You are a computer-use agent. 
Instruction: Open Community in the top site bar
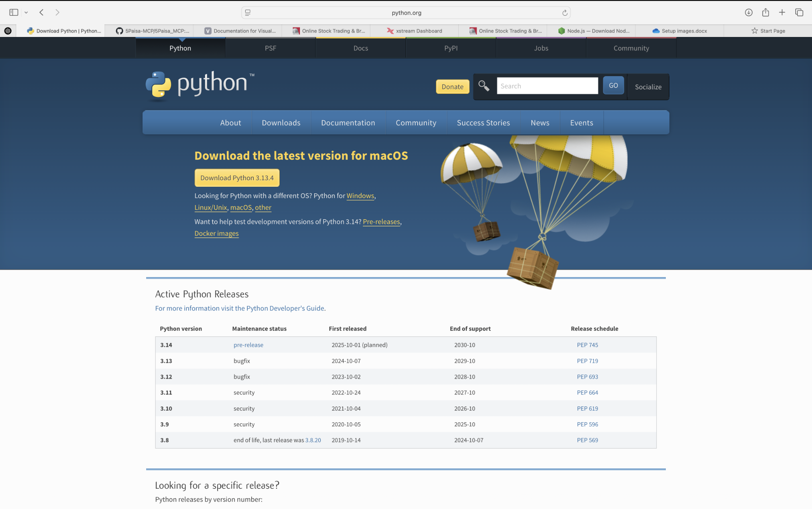(x=631, y=48)
